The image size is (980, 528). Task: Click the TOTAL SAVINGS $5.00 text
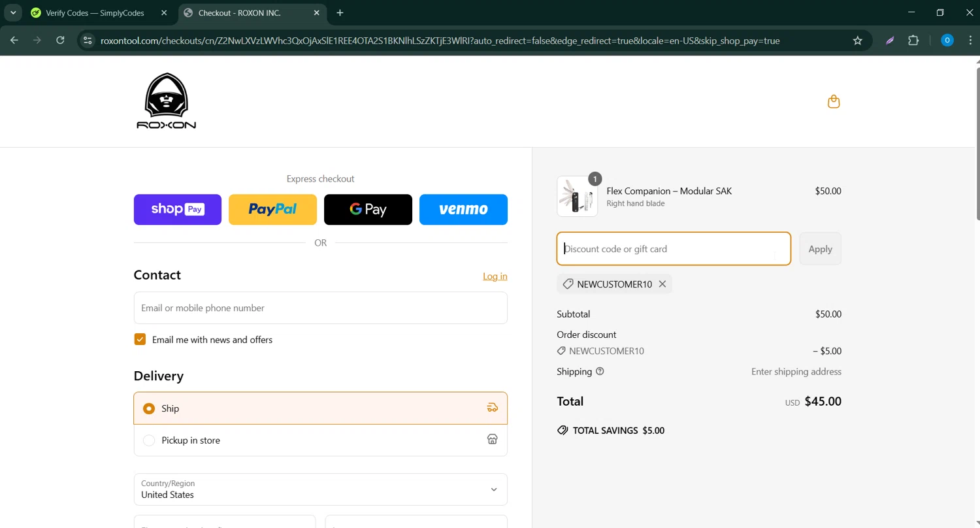click(x=619, y=431)
